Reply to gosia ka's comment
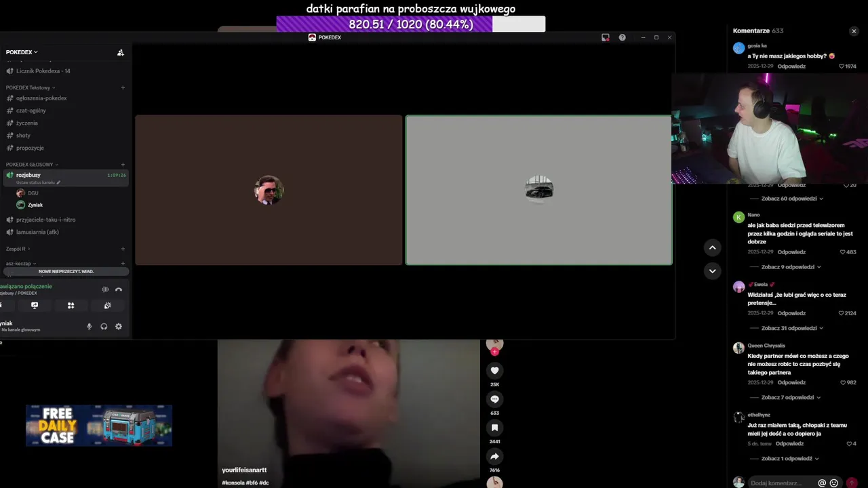Image resolution: width=868 pixels, height=488 pixels. point(791,66)
